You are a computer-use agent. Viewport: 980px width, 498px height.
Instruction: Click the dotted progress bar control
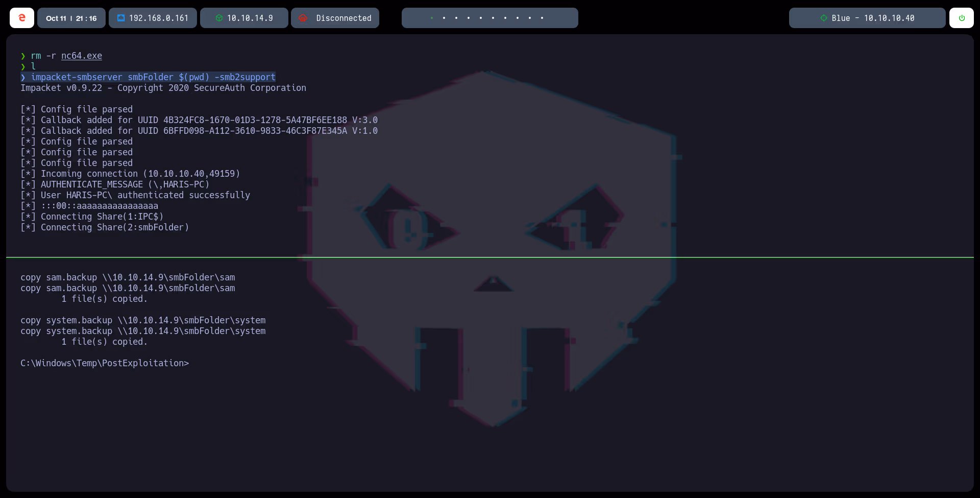(x=489, y=18)
